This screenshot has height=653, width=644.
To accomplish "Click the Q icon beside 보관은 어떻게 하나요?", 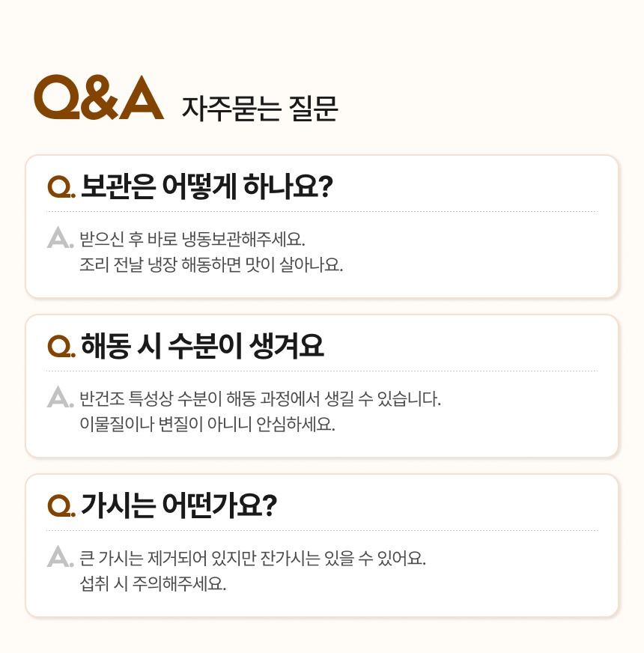I will (x=61, y=186).
